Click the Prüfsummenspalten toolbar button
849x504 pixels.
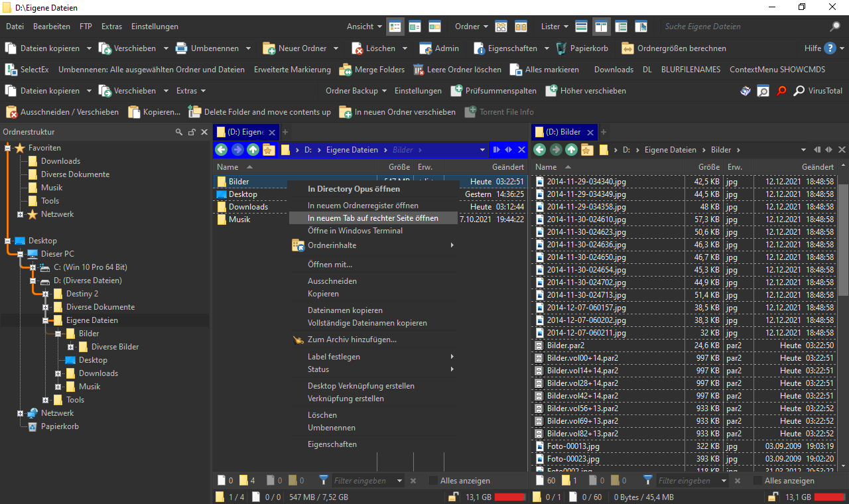tap(493, 91)
